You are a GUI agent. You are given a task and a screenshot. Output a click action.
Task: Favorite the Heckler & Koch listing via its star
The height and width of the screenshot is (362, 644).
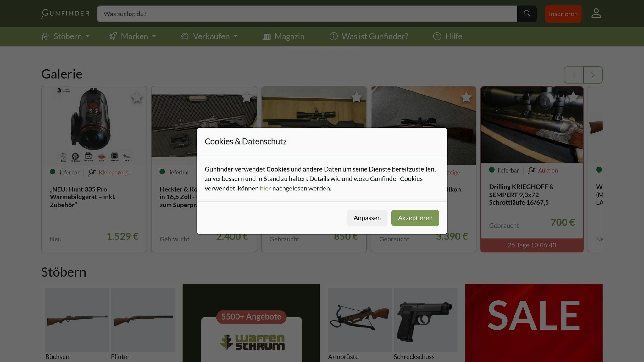click(x=247, y=98)
